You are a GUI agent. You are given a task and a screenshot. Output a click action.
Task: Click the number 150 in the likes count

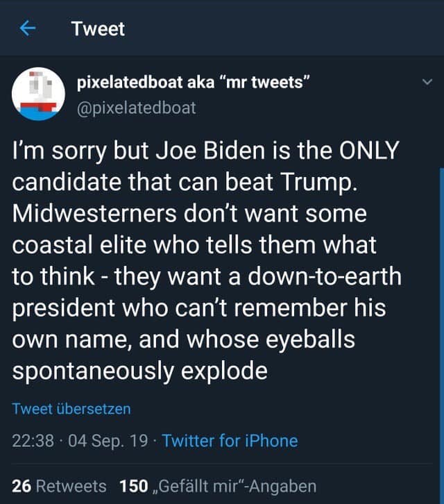coord(133,486)
